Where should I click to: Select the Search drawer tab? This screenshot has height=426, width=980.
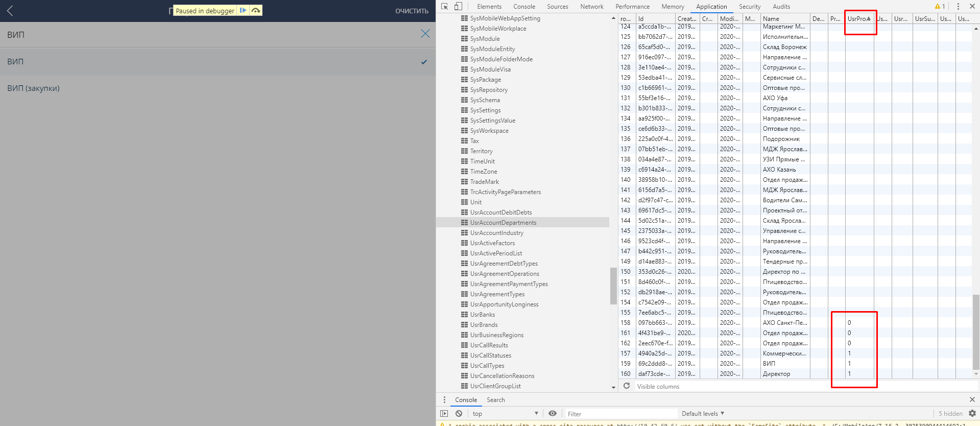(x=495, y=400)
